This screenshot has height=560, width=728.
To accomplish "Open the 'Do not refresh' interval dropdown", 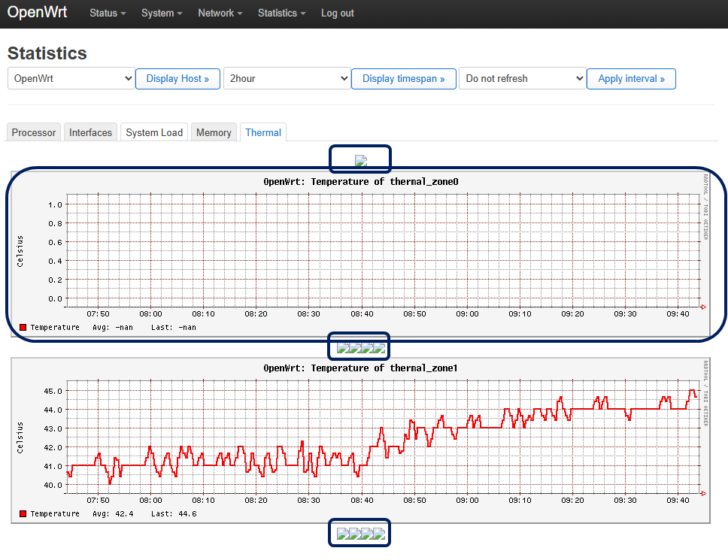I will pyautogui.click(x=522, y=79).
